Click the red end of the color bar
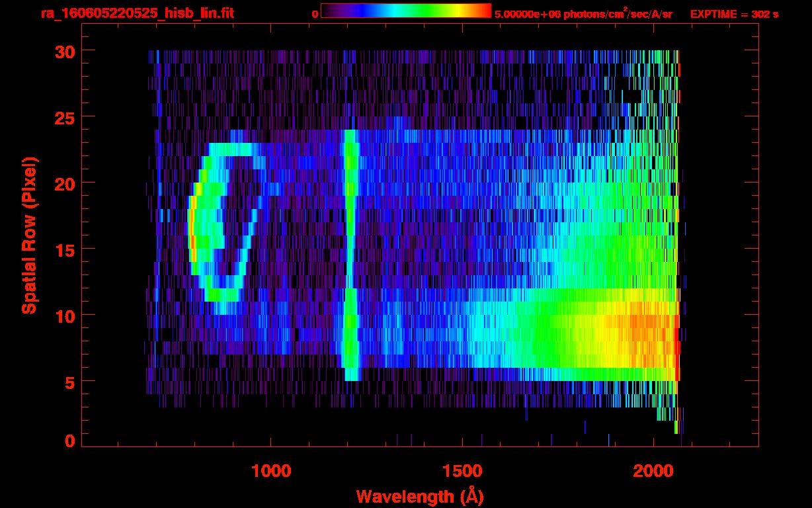Viewport: 812px width, 508px height. (x=484, y=11)
